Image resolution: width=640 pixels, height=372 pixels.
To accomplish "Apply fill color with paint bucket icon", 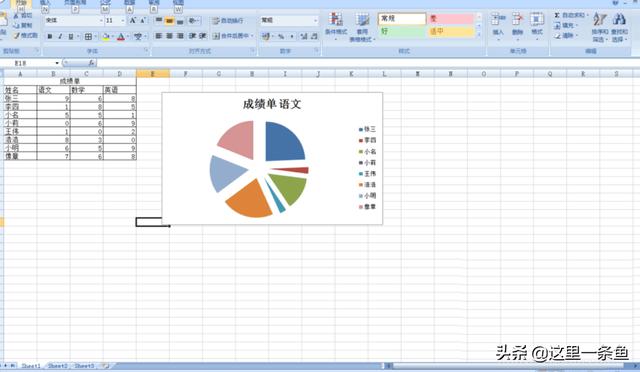I will point(106,37).
